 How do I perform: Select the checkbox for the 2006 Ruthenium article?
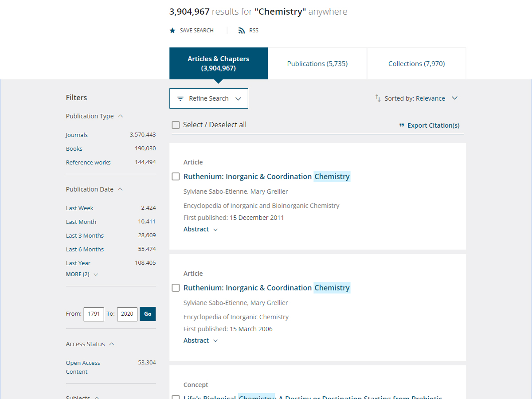[176, 288]
